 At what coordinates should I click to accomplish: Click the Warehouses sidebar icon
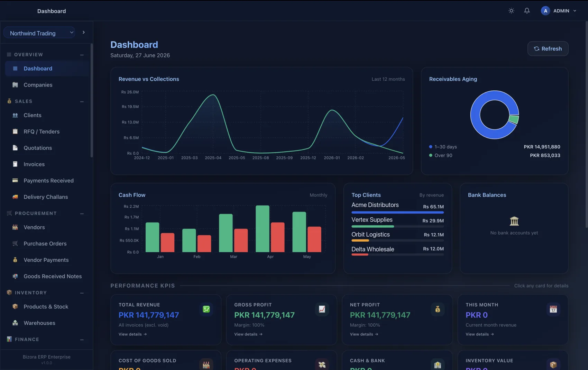click(x=15, y=323)
